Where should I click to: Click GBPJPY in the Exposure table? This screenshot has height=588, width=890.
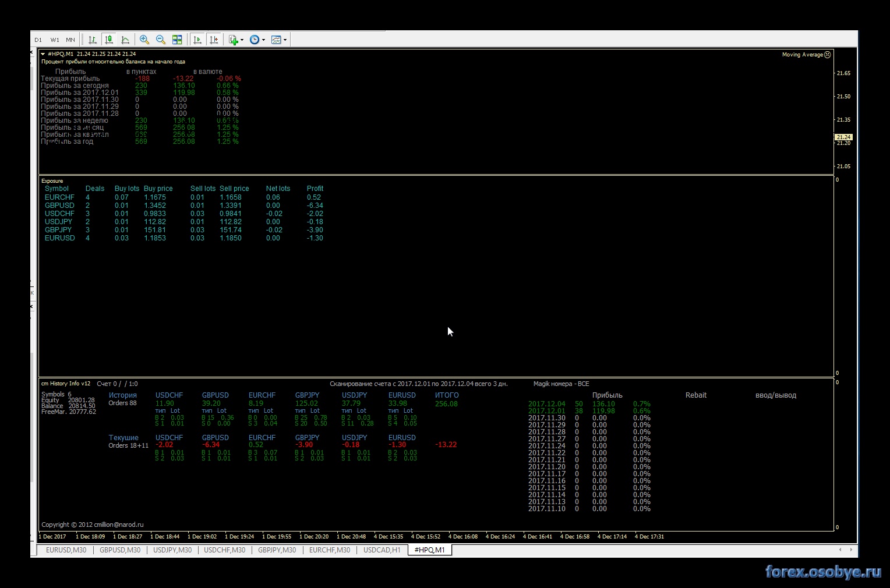click(x=59, y=230)
